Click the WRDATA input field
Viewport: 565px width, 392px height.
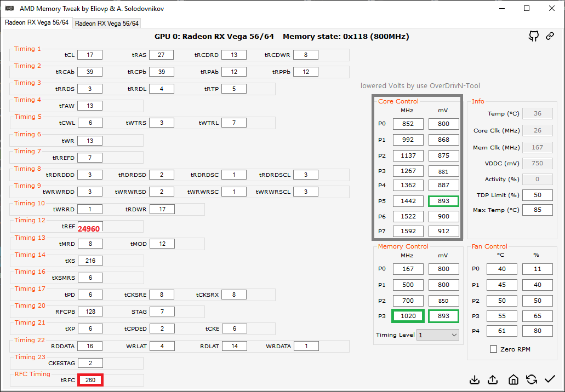(x=306, y=346)
